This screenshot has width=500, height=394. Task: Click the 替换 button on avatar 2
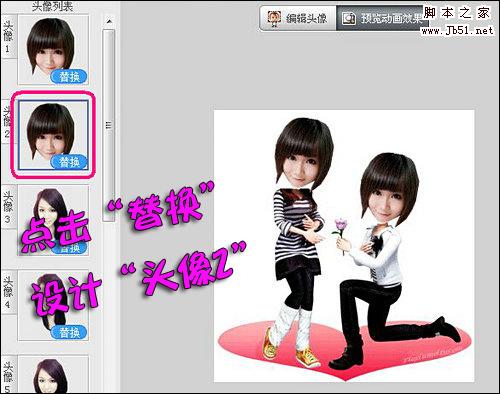point(69,162)
